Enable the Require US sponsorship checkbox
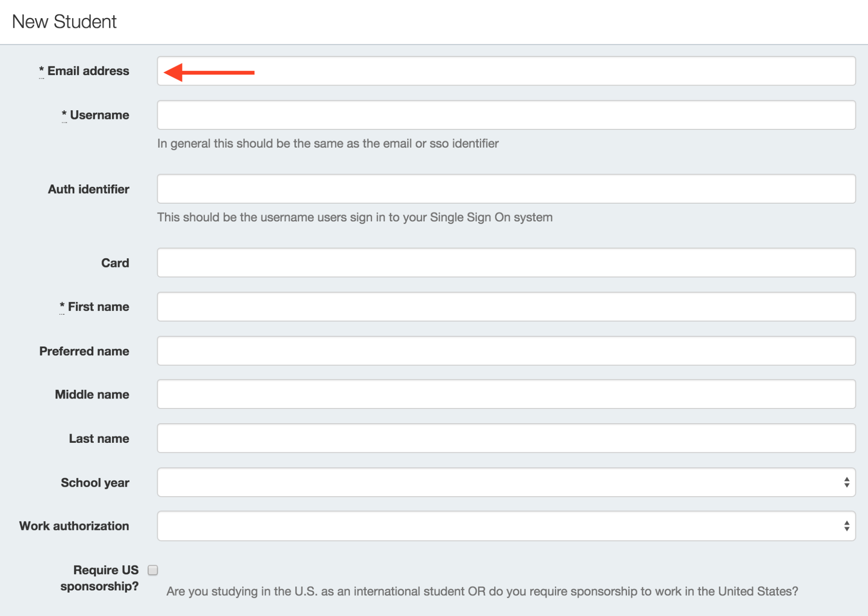This screenshot has height=616, width=868. click(x=152, y=571)
